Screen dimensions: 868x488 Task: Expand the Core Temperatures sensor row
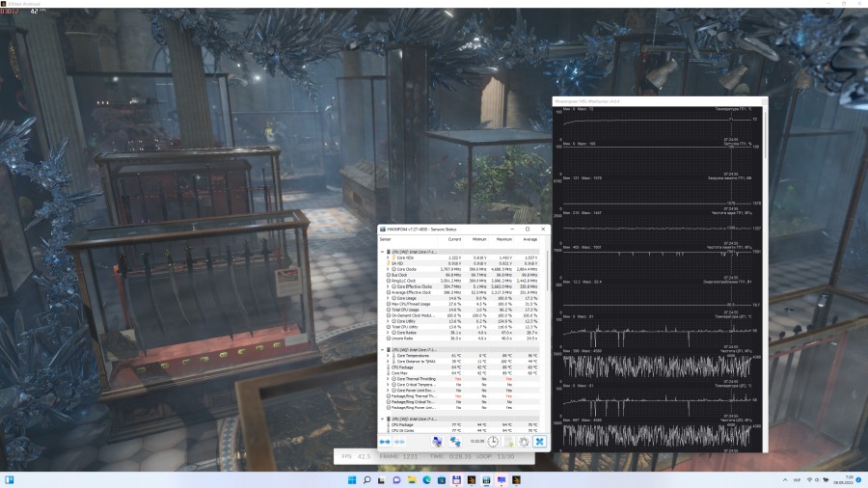click(389, 354)
